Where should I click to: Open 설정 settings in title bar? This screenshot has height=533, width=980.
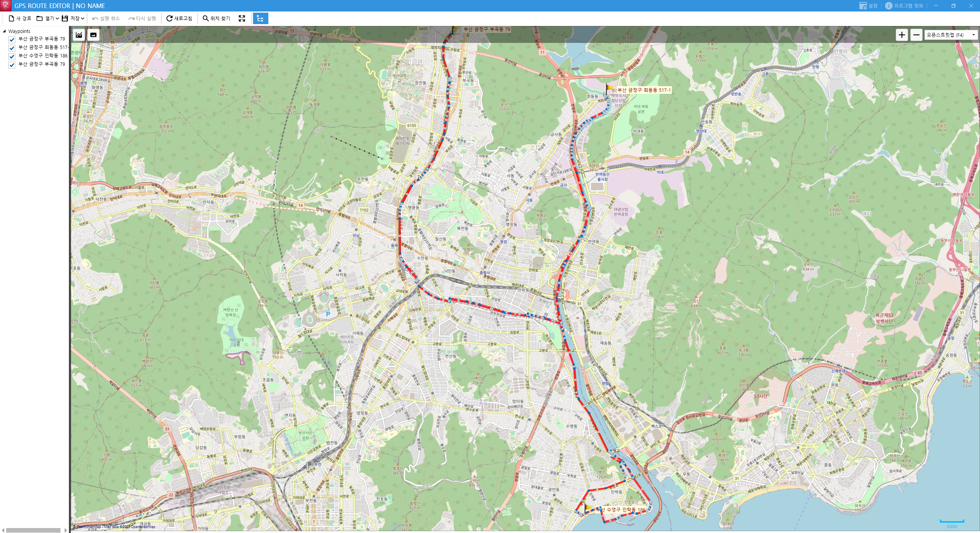click(x=868, y=6)
